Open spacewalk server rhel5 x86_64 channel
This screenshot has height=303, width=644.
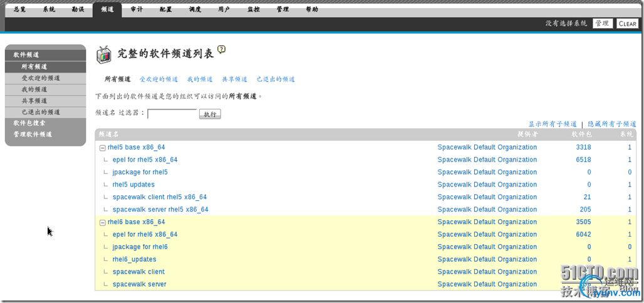click(160, 209)
